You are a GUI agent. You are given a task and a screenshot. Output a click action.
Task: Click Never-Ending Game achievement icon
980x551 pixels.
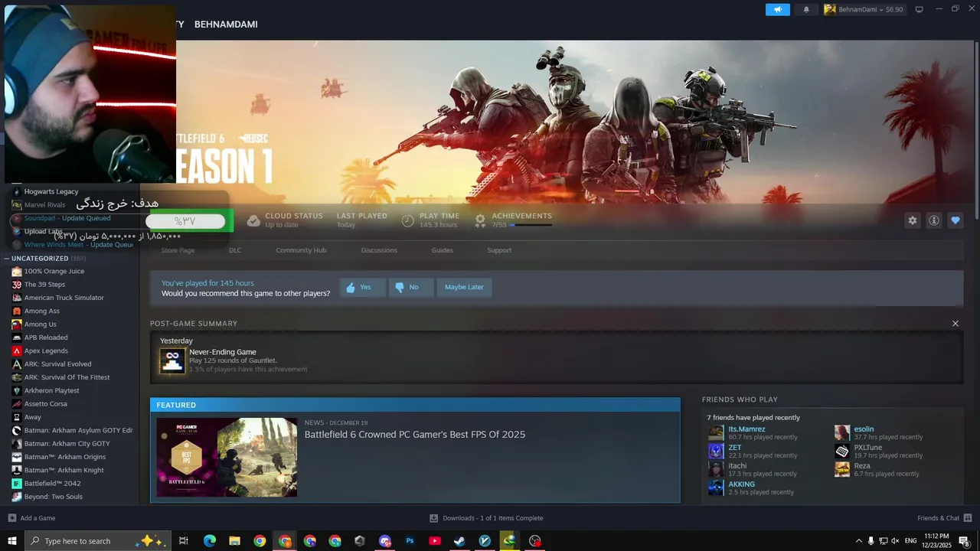point(172,361)
